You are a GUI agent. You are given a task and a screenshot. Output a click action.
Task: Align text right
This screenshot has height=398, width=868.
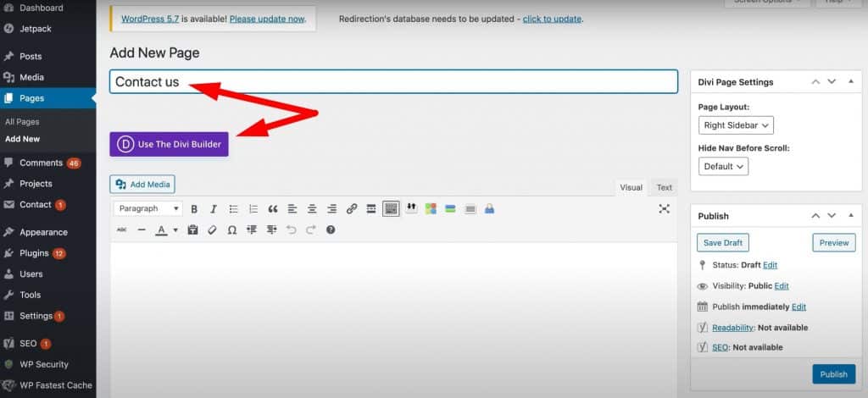[331, 209]
